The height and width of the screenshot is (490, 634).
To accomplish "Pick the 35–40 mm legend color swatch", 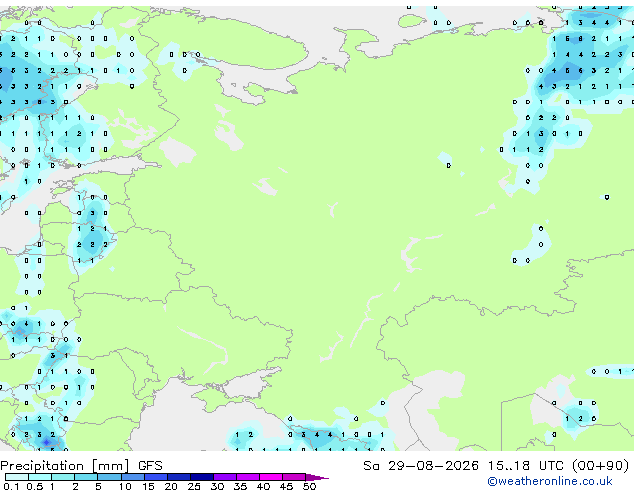I will pyautogui.click(x=248, y=477).
